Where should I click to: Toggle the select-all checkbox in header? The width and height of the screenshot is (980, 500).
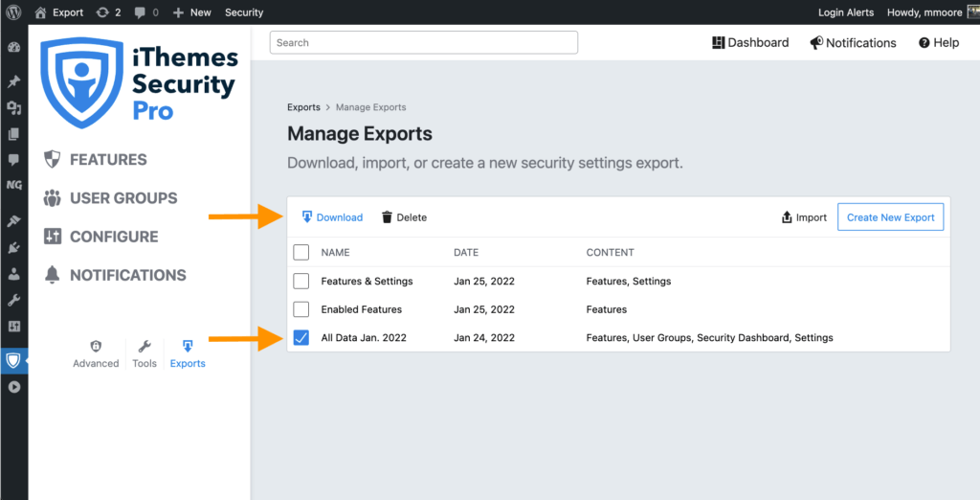pos(301,252)
